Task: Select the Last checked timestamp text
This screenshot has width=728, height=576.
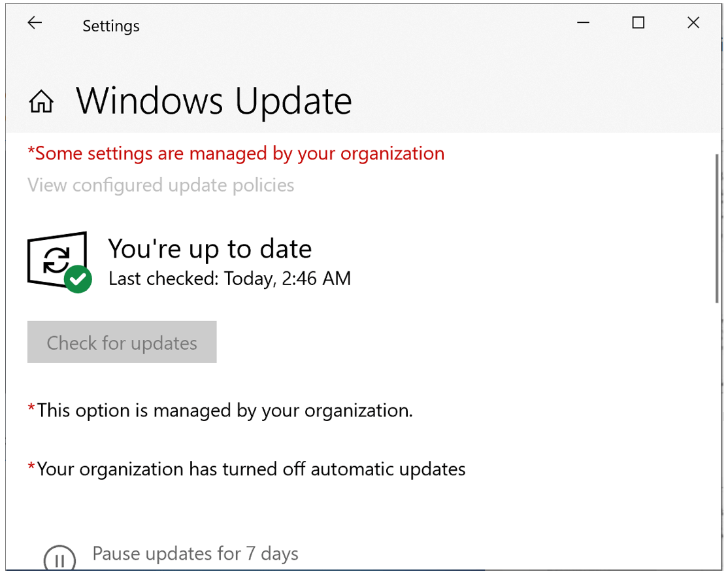Action: pos(229,279)
